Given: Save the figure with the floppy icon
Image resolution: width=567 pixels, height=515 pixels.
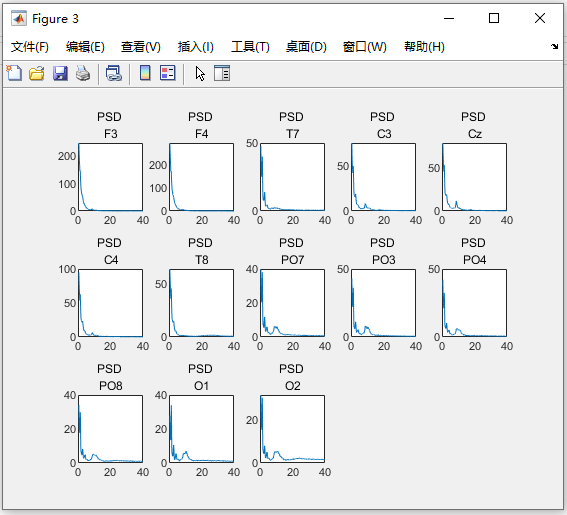Looking at the screenshot, I should coord(60,73).
